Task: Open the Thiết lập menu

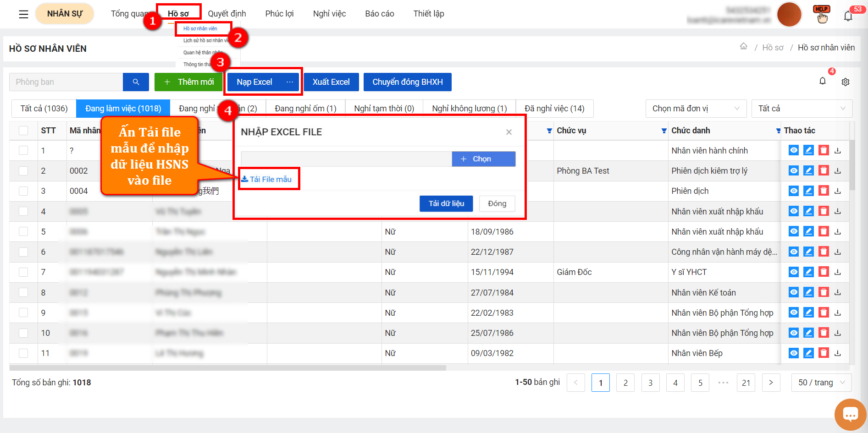Action: [x=429, y=14]
